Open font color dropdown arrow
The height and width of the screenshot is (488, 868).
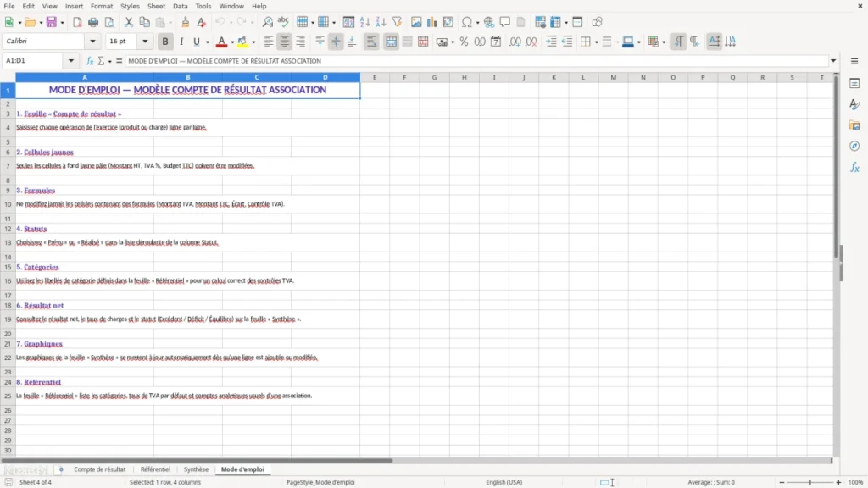click(x=232, y=42)
